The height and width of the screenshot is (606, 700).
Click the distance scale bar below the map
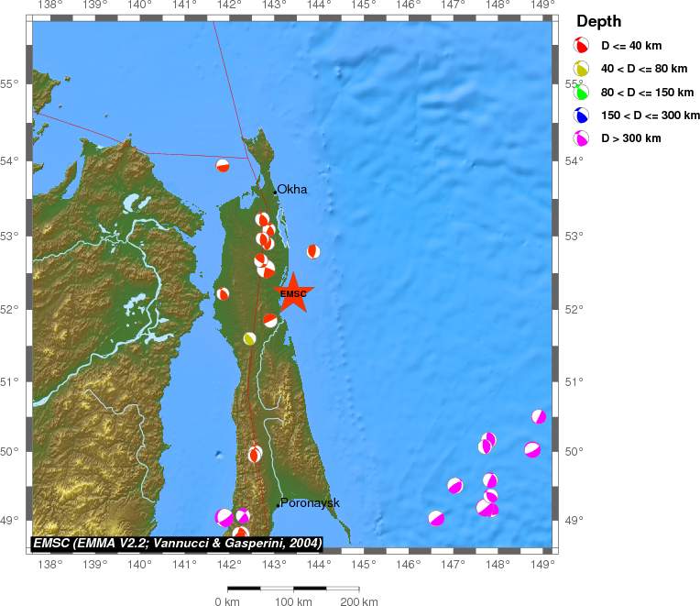click(292, 588)
